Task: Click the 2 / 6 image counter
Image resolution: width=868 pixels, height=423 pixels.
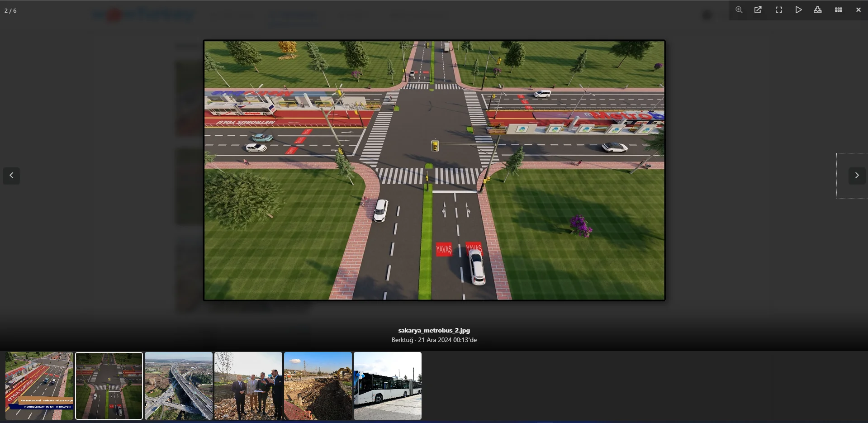Action: [x=10, y=10]
